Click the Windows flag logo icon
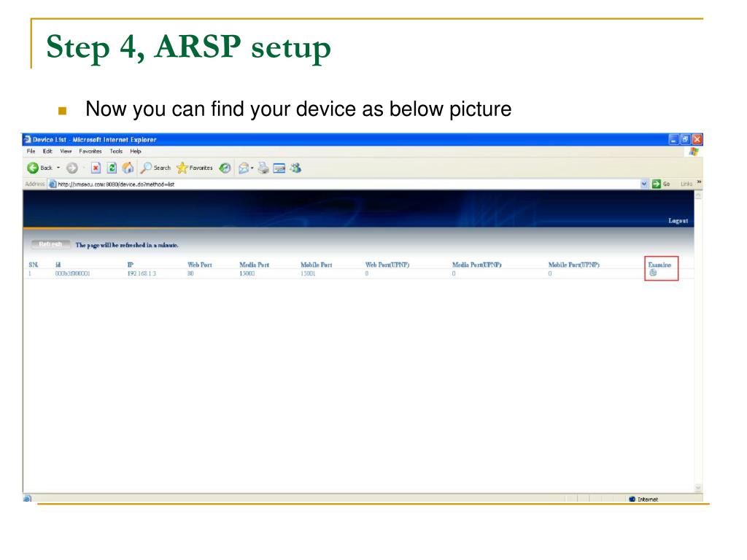747x560 pixels. pos(694,152)
